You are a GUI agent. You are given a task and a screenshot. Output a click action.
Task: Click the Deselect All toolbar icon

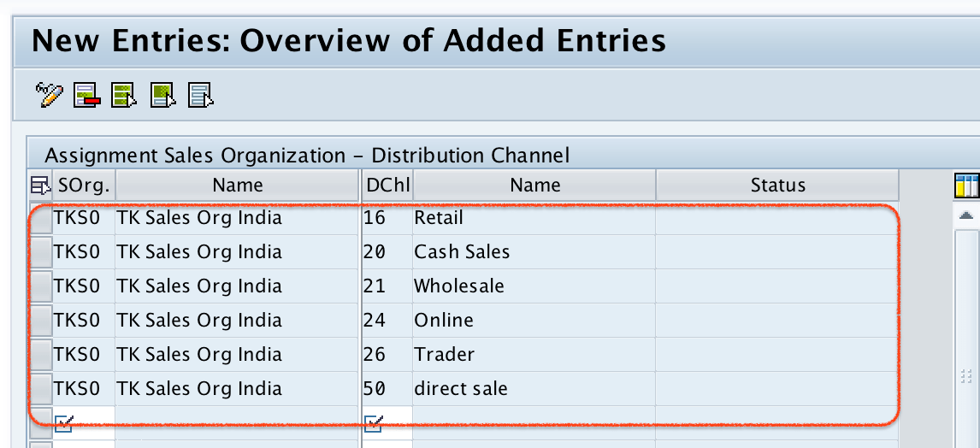[x=201, y=95]
